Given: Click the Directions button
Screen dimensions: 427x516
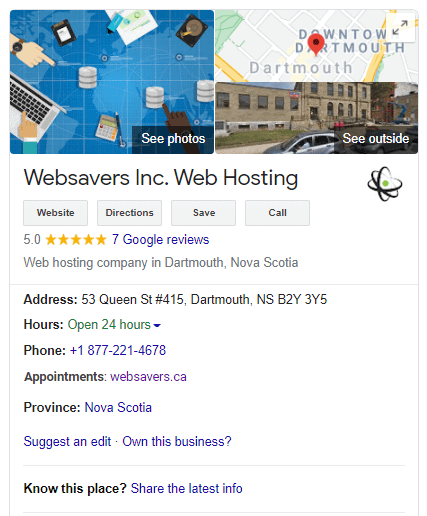Looking at the screenshot, I should 129,213.
